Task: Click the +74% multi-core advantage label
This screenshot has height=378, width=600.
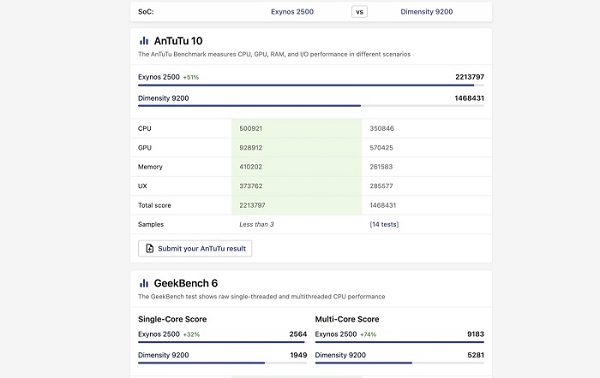Action: tap(368, 334)
